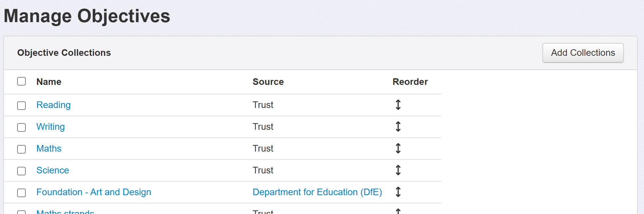
Task: Click the reorder handle in Maths row
Action: point(398,149)
